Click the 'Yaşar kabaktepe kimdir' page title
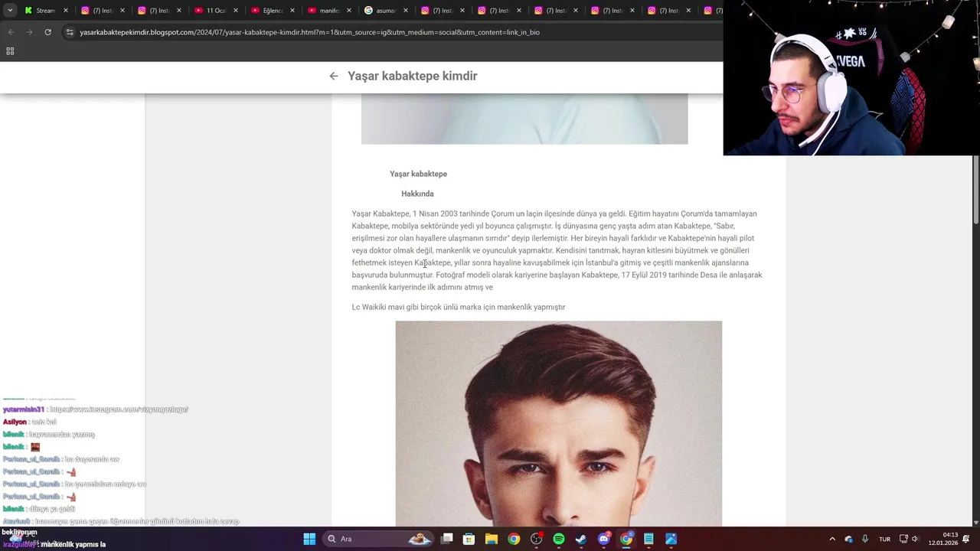980x551 pixels. point(412,76)
